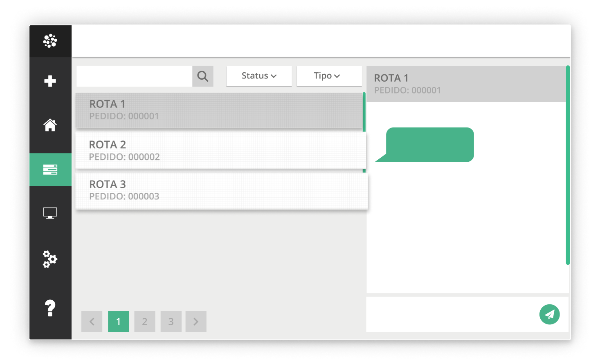Go to the home icon
The width and height of the screenshot is (600, 364).
coord(50,125)
